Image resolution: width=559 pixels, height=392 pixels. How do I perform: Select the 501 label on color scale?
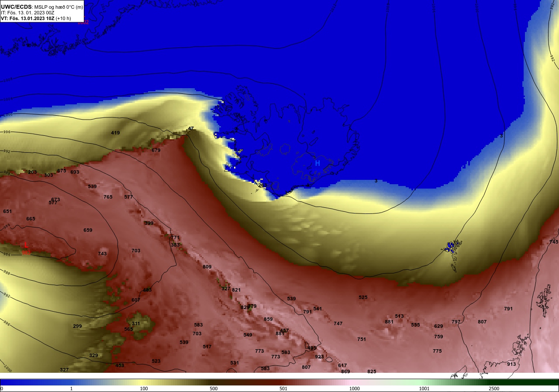pos(283,389)
